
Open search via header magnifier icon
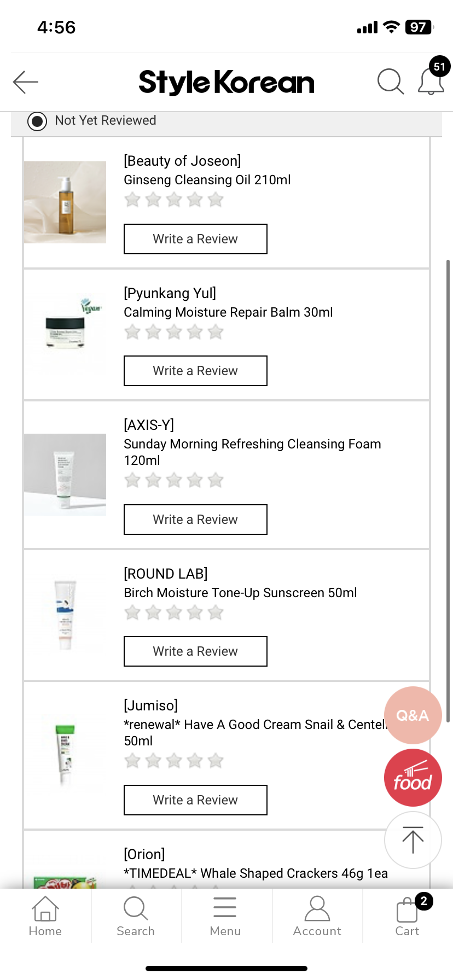pos(391,82)
